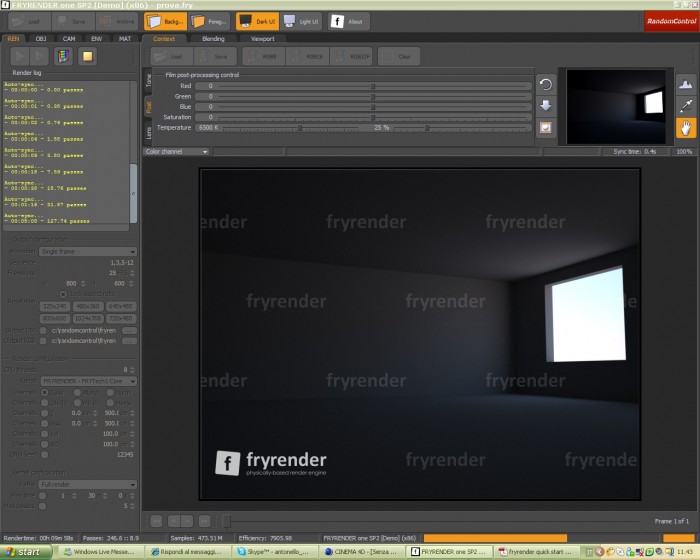Image resolution: width=700 pixels, height=560 pixels.
Task: Adjust the Saturation slider handle
Action: coord(373,117)
